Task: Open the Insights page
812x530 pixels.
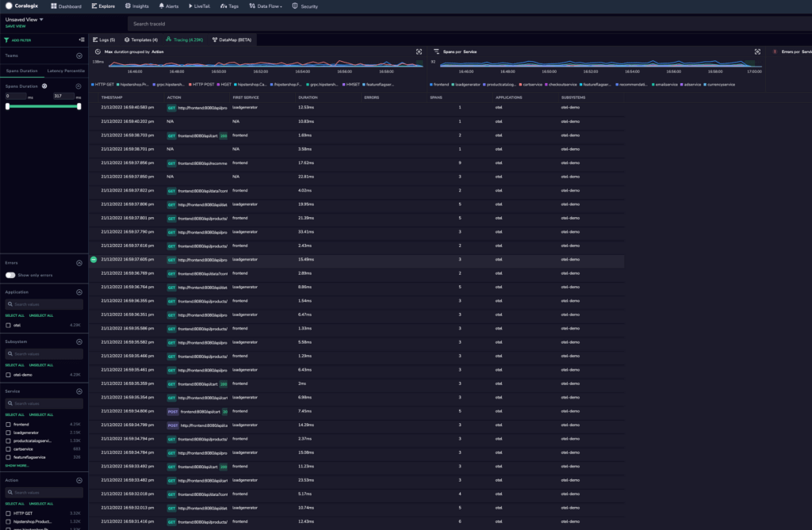Action: tap(136, 6)
